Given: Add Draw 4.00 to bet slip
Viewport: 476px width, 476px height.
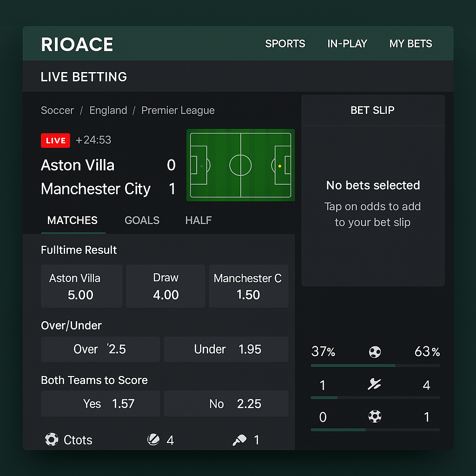Looking at the screenshot, I should (x=165, y=286).
